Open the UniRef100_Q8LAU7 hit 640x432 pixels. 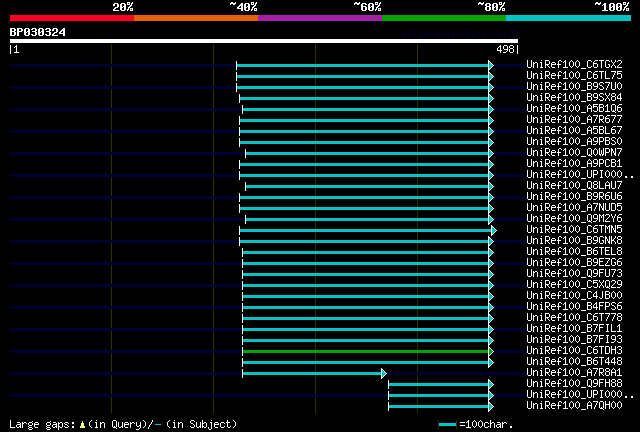(x=574, y=186)
